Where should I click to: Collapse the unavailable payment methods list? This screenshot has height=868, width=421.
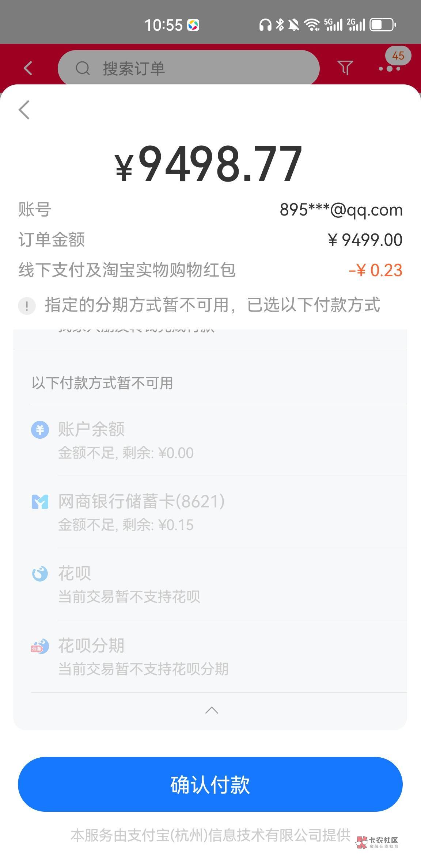212,710
